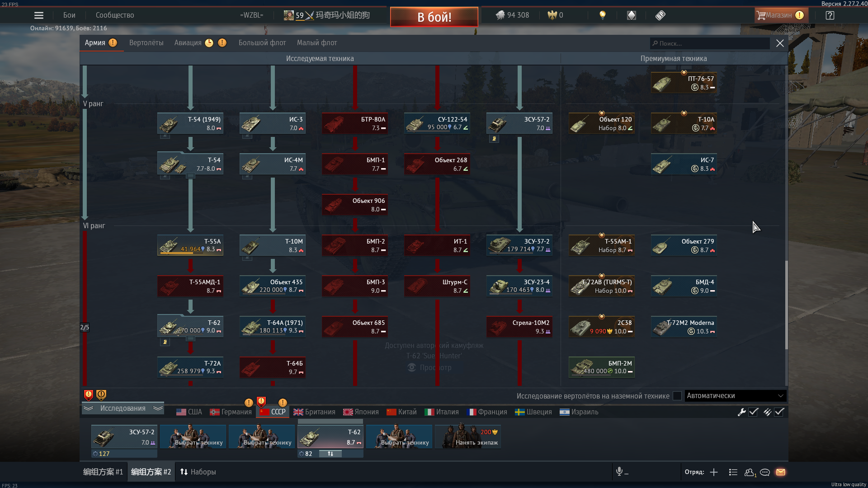Click the Silver Lions currency icon

pos(500,15)
